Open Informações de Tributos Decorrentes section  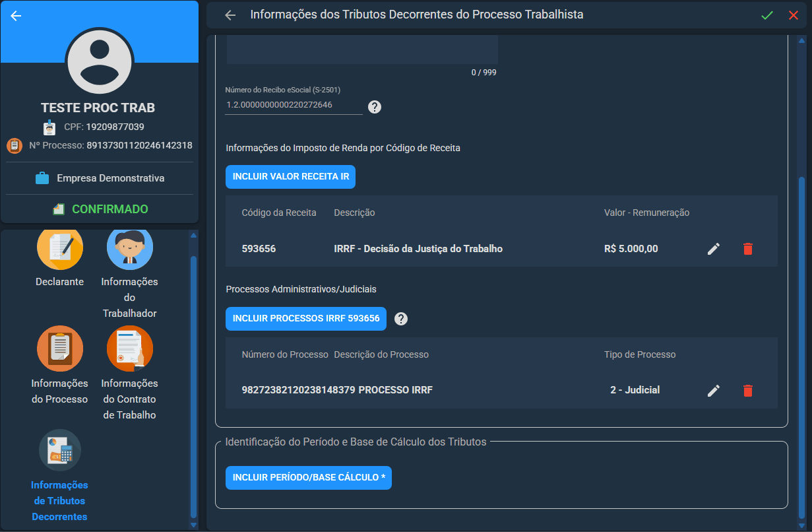coord(59,476)
